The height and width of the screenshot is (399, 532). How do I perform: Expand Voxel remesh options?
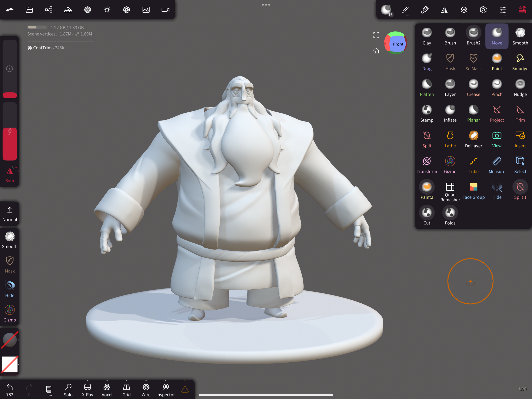107,381
